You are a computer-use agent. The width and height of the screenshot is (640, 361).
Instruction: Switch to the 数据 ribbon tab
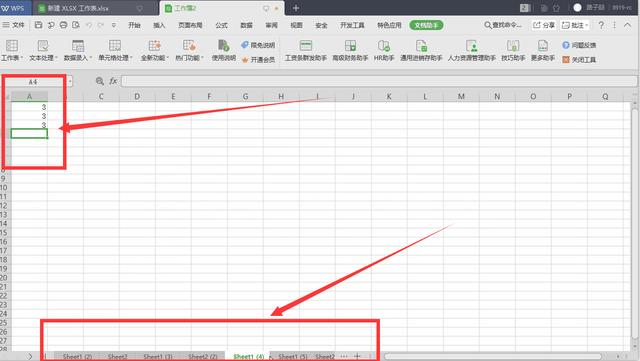pos(246,25)
